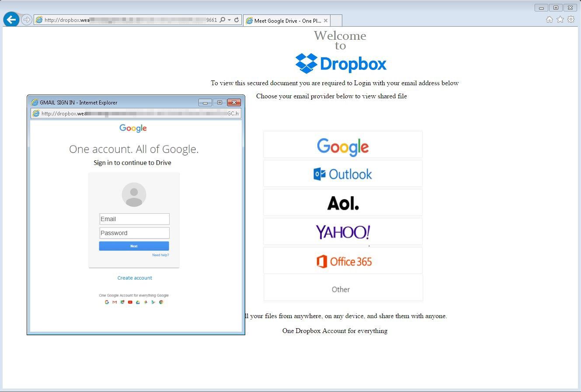Screen dimensions: 581x392
Task: Click the 'Sign in to continue to Drive' text
Action: pyautogui.click(x=132, y=163)
